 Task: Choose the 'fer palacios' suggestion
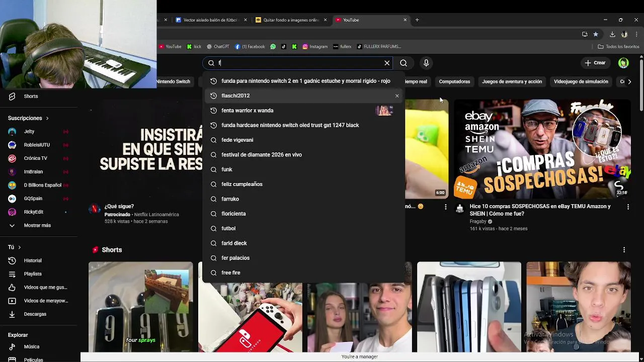(x=304, y=258)
